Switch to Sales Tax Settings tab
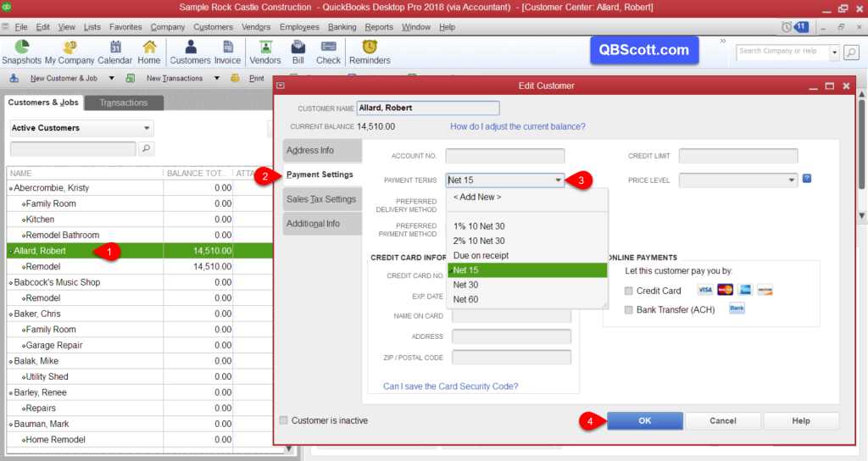 322,198
